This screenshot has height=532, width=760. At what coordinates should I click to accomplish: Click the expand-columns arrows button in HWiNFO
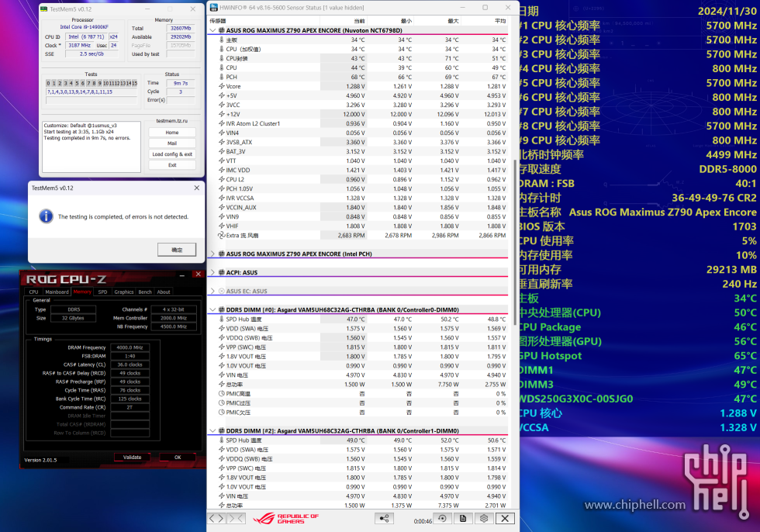(216, 519)
